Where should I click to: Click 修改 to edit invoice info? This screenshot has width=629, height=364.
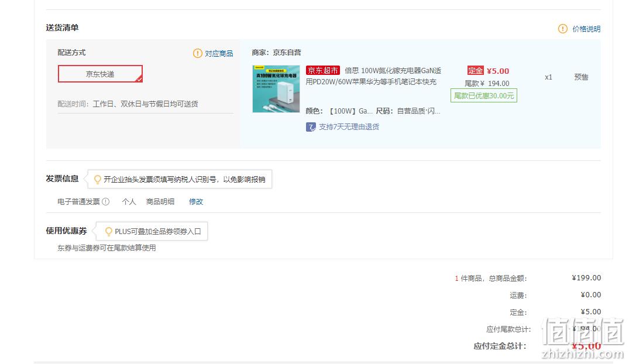(x=196, y=201)
